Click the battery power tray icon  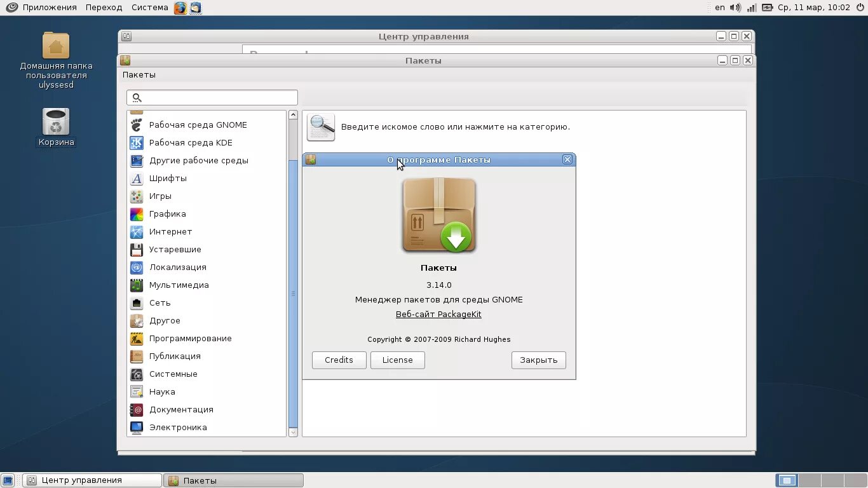coord(768,8)
